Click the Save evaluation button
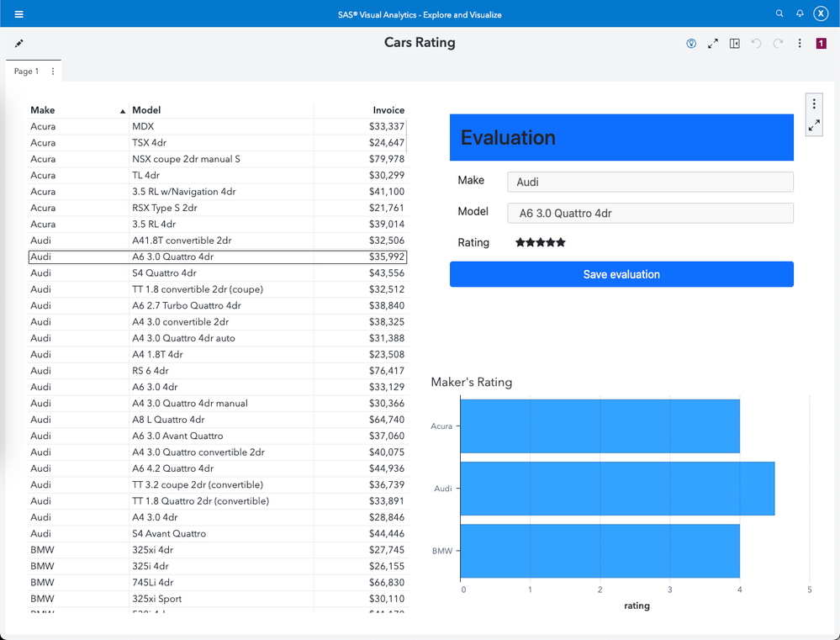This screenshot has height=640, width=840. (621, 274)
